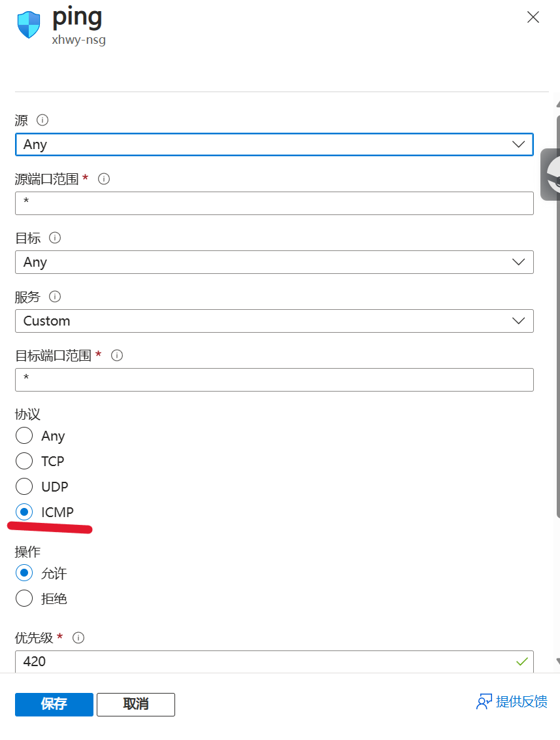Close the ping rule panel
The width and height of the screenshot is (560, 740).
pyautogui.click(x=533, y=18)
